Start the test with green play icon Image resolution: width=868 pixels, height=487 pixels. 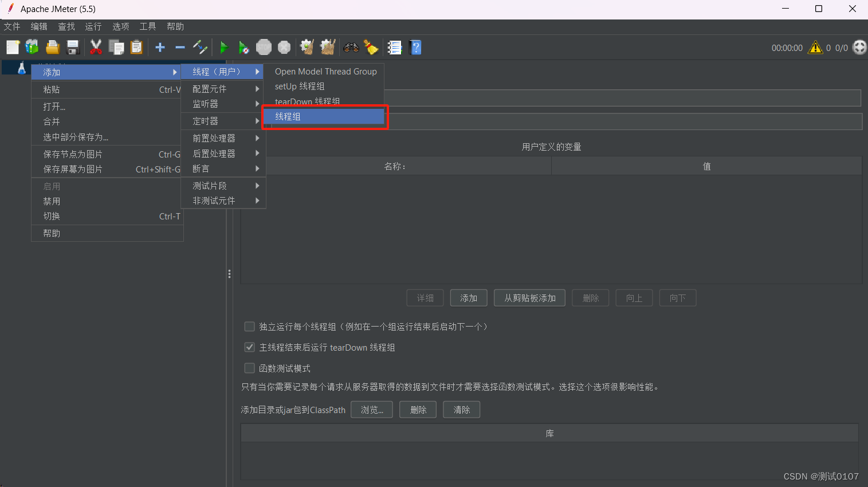[x=224, y=48]
